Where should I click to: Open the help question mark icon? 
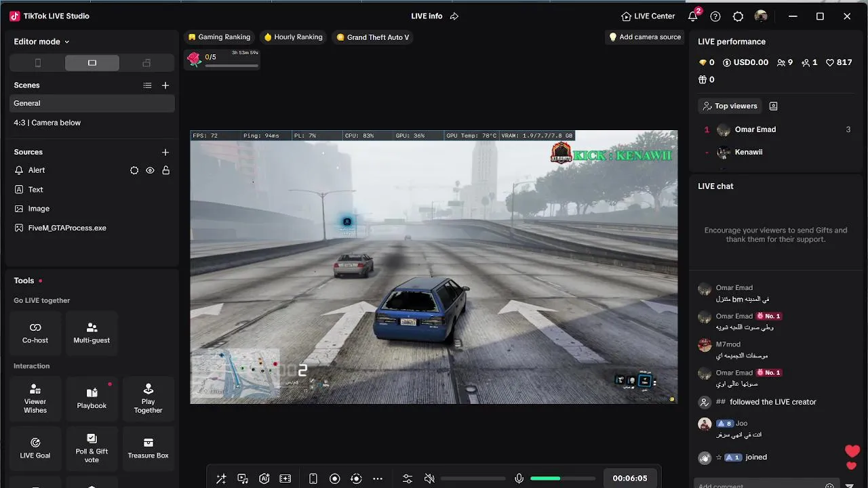(x=715, y=16)
